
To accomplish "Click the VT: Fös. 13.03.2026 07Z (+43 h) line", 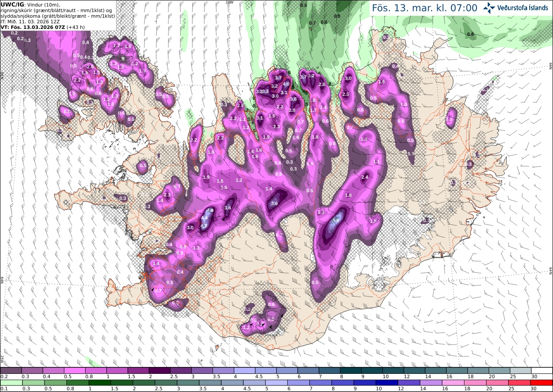I will (43, 27).
